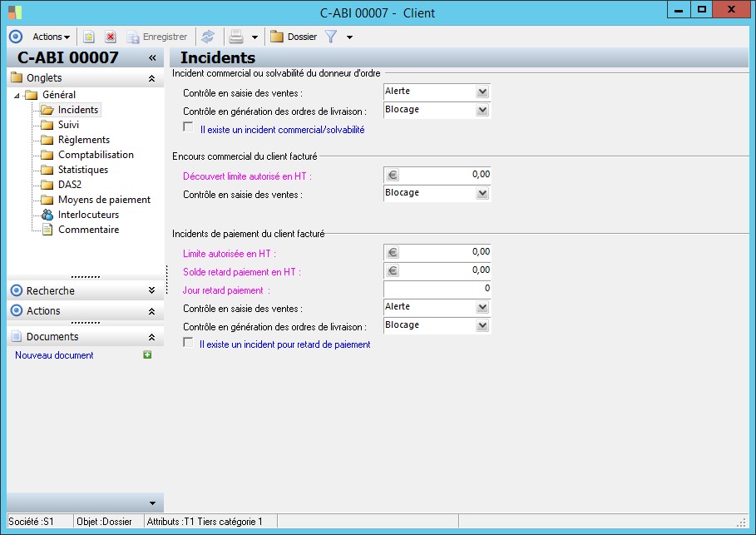The height and width of the screenshot is (535, 756).
Task: Open the printer dropdown arrow
Action: point(254,37)
